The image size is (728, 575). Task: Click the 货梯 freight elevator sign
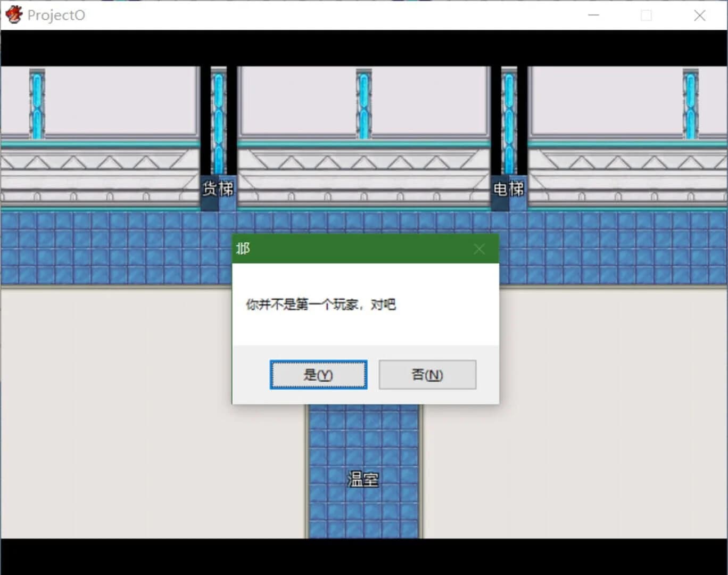coord(218,188)
